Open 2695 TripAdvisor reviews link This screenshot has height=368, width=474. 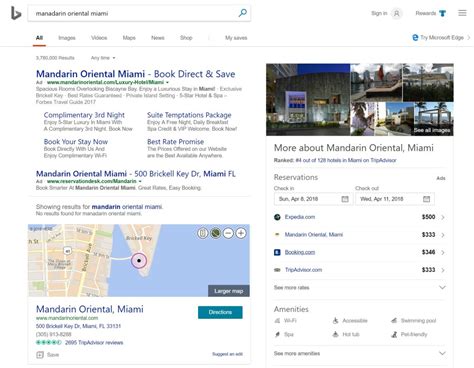pyautogui.click(x=94, y=342)
